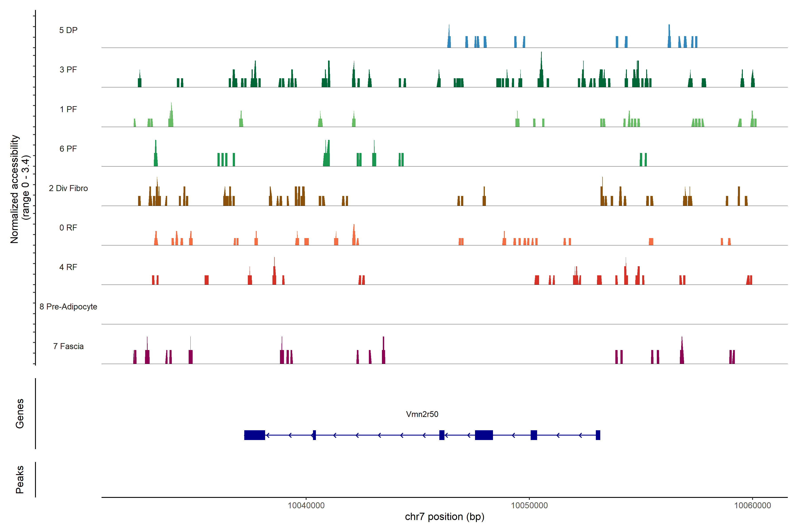Click the 7 Fascia track label
Viewport: 798px width, 532px height.
tap(68, 346)
